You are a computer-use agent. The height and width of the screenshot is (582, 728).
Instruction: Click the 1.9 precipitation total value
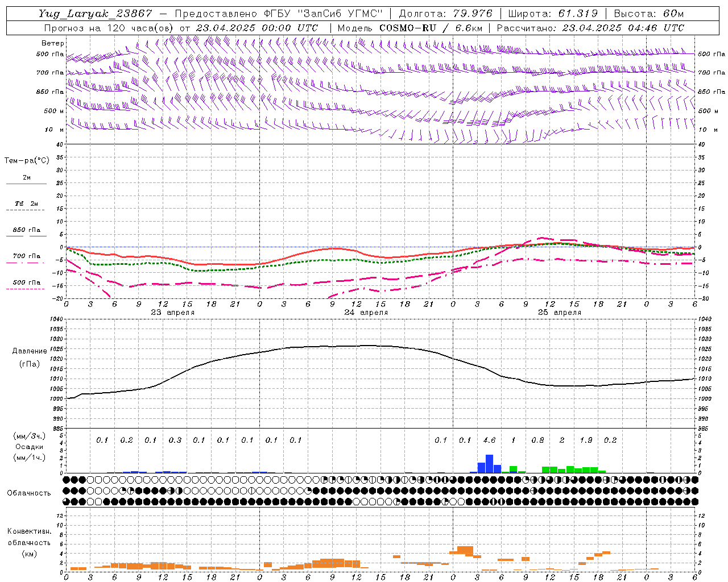[x=586, y=440]
